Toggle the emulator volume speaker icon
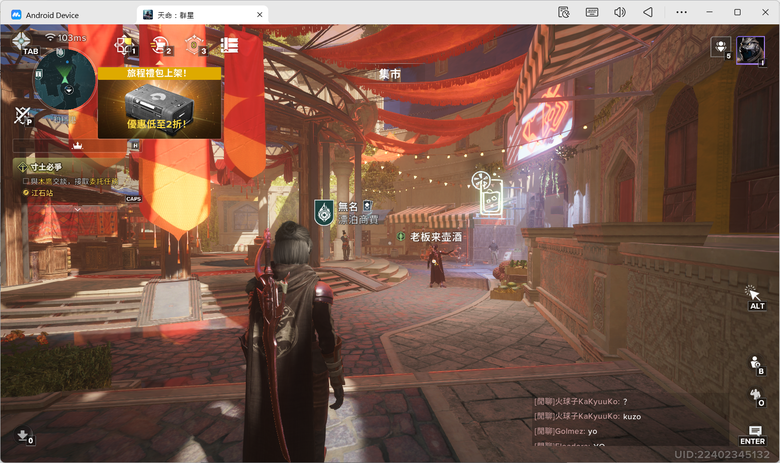This screenshot has height=463, width=780. [620, 12]
